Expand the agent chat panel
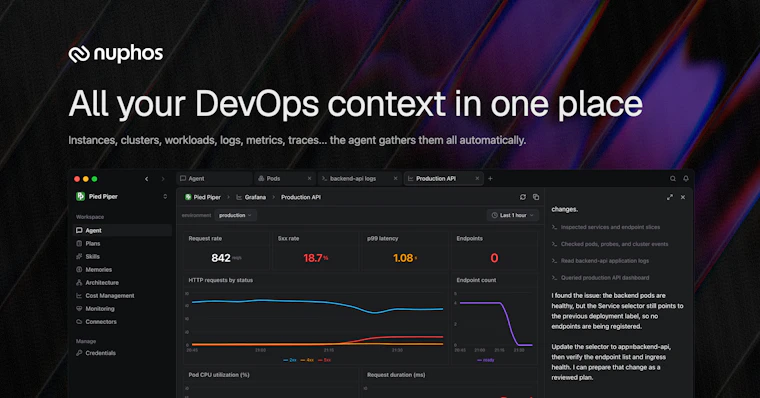760x398 pixels. [x=670, y=197]
